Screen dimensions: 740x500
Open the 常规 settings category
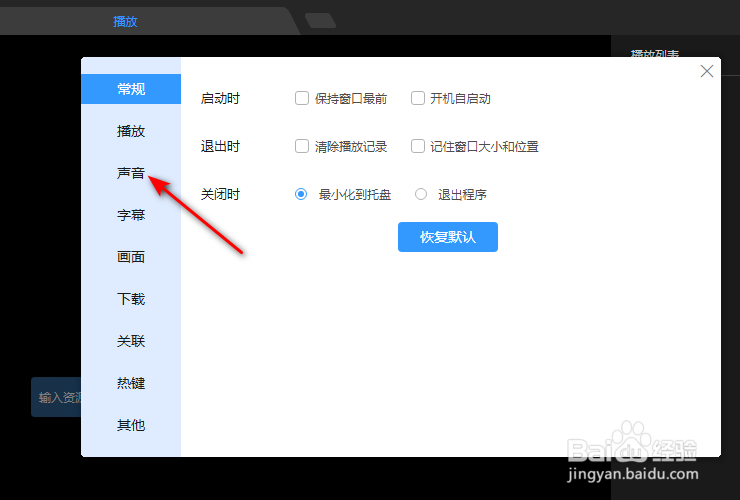pyautogui.click(x=131, y=89)
